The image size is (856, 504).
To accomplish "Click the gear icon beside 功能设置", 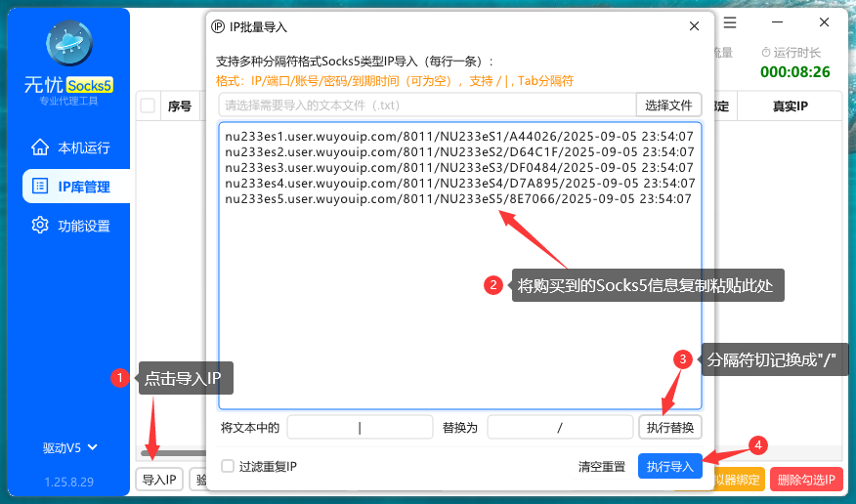I will (x=40, y=226).
